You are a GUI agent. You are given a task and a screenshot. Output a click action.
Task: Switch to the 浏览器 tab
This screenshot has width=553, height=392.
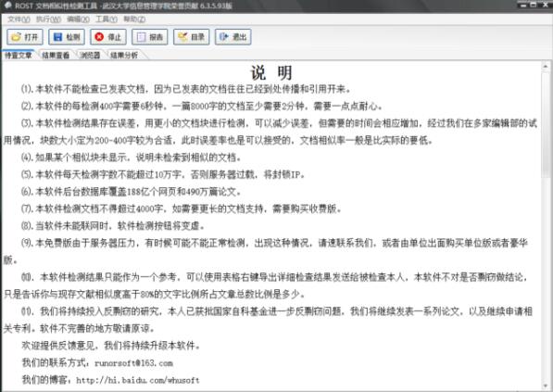click(90, 55)
